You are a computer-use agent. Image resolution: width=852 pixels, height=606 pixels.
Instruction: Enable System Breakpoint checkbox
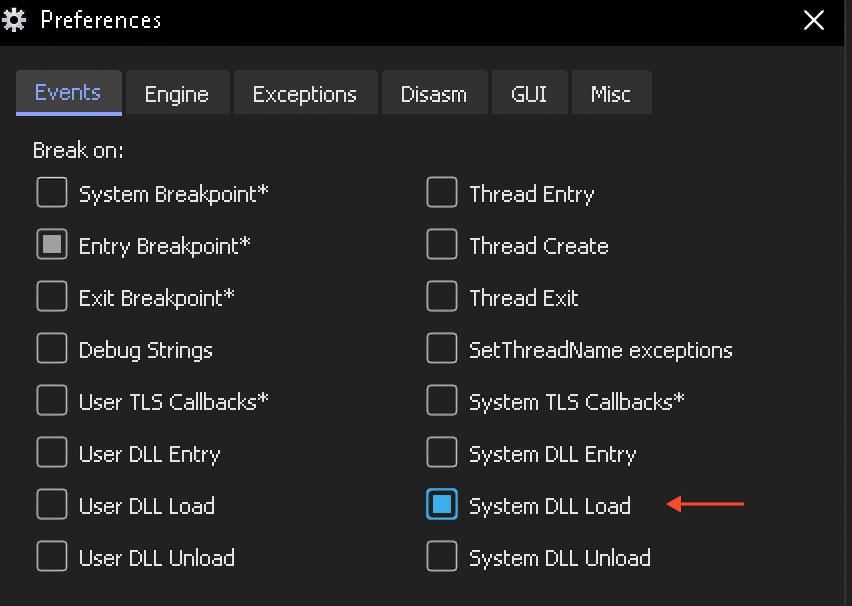pos(52,193)
